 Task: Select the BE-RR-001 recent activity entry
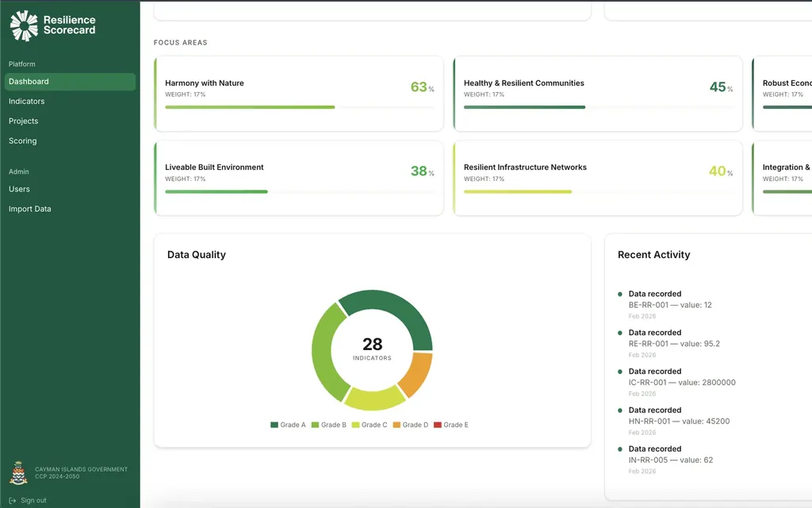(x=673, y=305)
